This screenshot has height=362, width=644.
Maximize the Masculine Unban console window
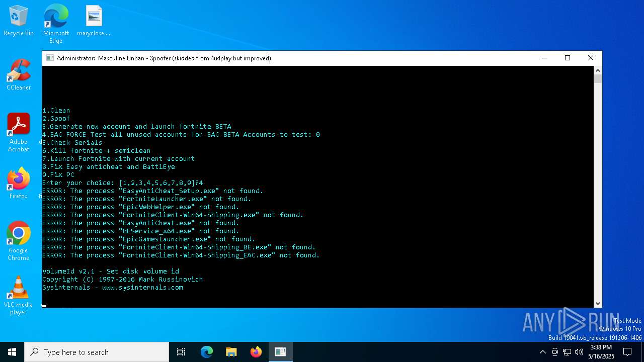click(x=568, y=58)
